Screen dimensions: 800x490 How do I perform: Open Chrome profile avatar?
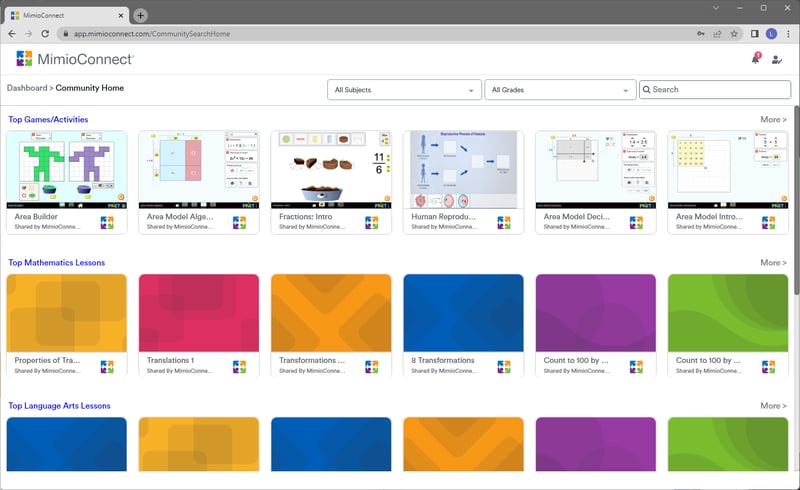(771, 34)
